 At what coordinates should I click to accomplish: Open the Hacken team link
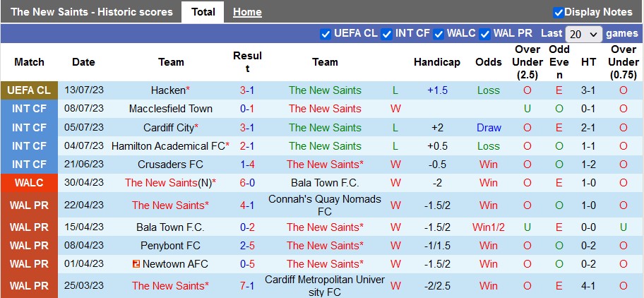coord(168,90)
